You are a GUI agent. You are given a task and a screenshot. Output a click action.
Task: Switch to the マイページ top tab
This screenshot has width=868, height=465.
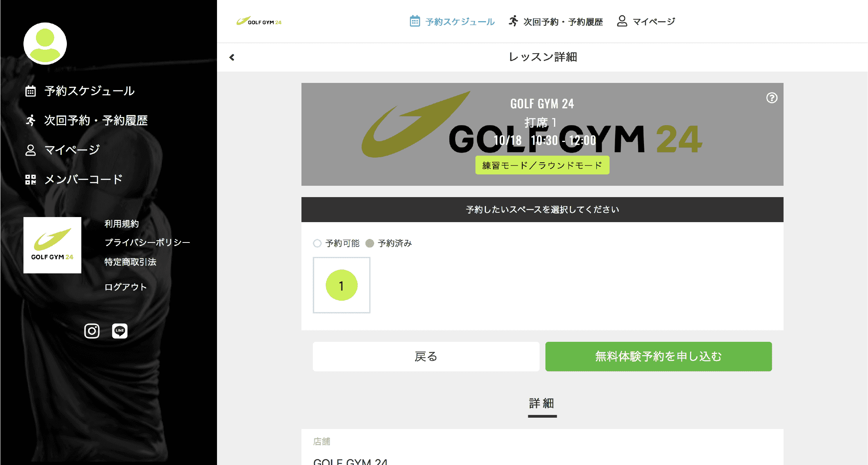tap(654, 22)
